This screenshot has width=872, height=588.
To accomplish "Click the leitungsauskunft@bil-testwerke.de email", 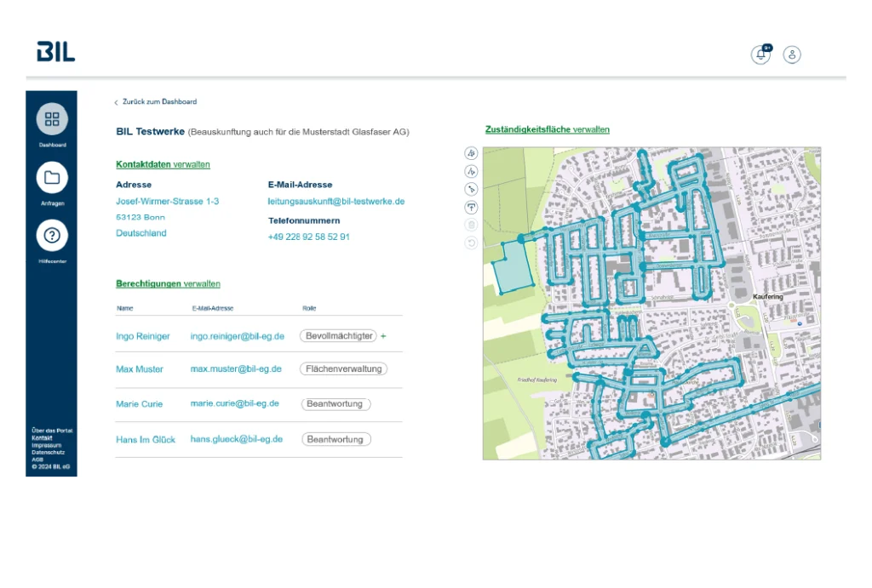I will (336, 202).
